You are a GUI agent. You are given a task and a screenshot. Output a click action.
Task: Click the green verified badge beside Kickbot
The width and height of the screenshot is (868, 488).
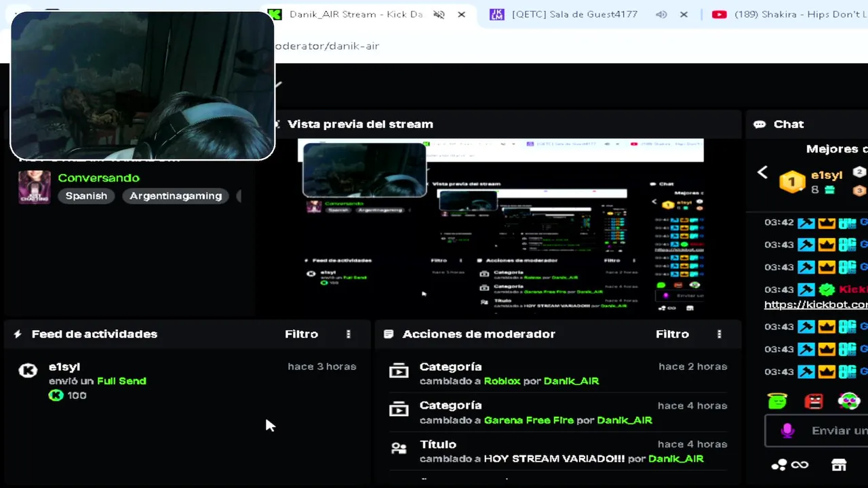point(826,289)
